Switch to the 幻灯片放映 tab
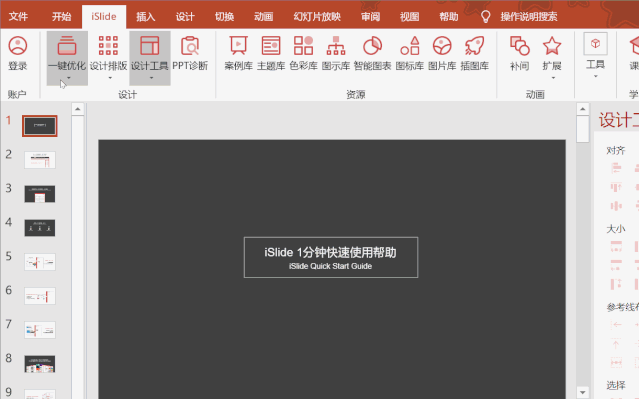This screenshot has height=399, width=639. (317, 17)
